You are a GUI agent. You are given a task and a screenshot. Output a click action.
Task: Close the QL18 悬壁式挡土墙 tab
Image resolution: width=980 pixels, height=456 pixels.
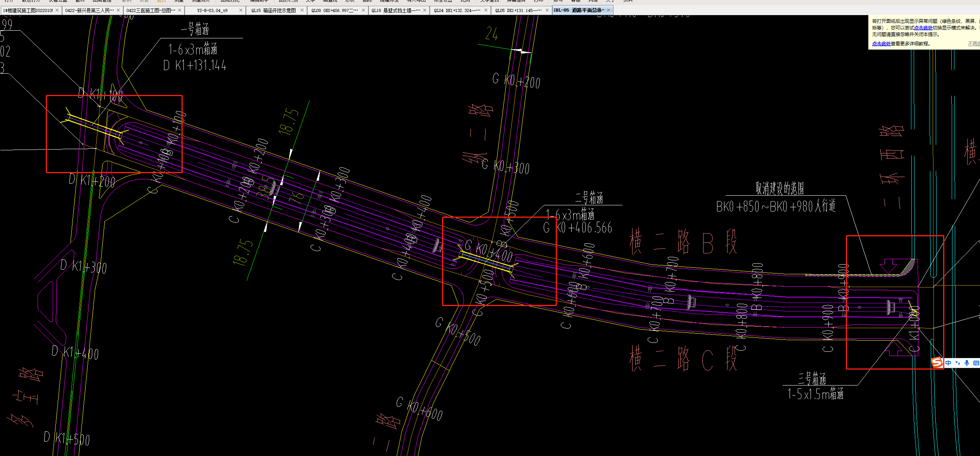(425, 10)
